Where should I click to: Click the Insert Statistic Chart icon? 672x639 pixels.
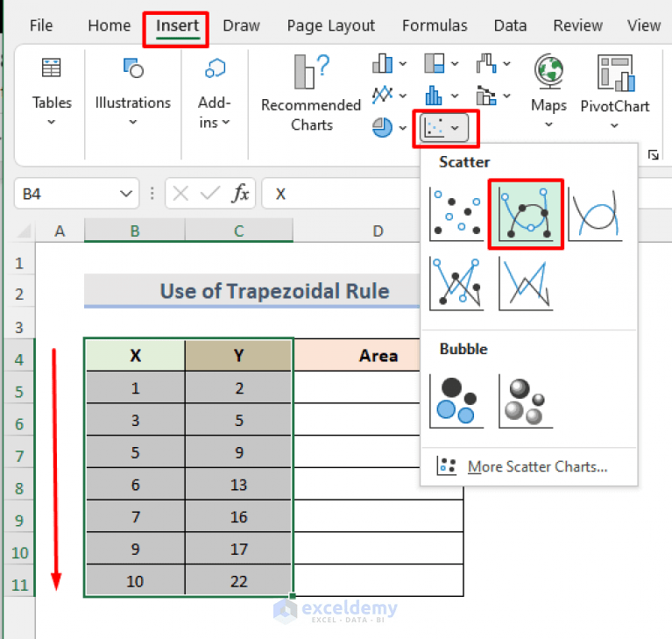pyautogui.click(x=434, y=95)
